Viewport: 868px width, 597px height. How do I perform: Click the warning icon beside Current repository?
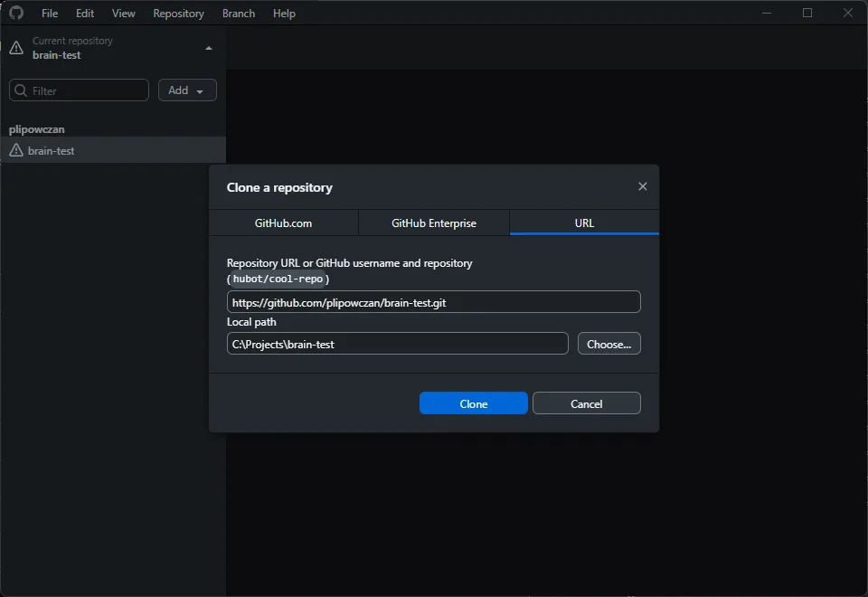[x=16, y=48]
